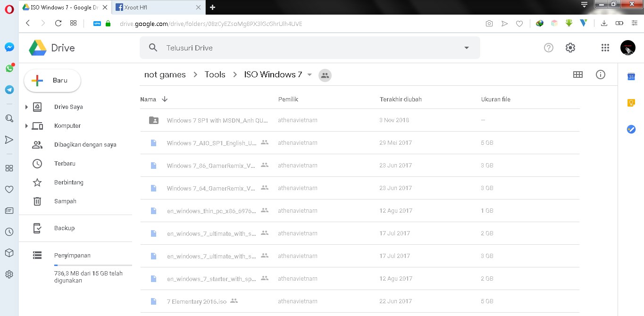Open Google Drive settings gear
Image resolution: width=644 pixels, height=316 pixels.
(x=570, y=48)
